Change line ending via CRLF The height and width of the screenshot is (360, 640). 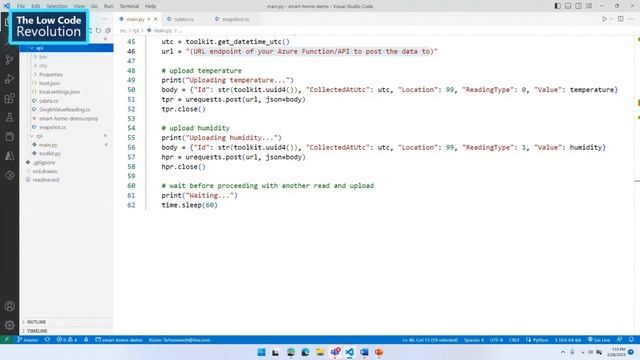(514, 340)
